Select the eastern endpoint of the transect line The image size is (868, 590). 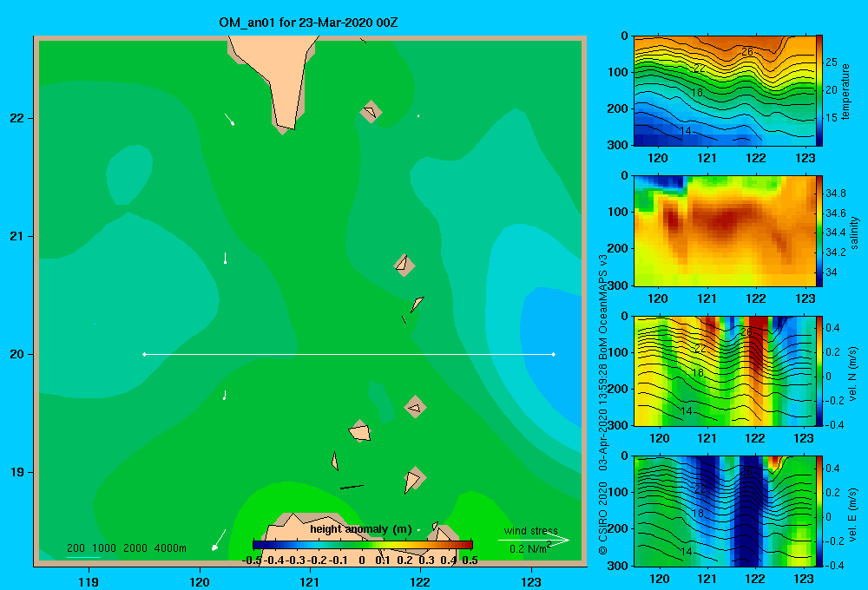tap(553, 354)
